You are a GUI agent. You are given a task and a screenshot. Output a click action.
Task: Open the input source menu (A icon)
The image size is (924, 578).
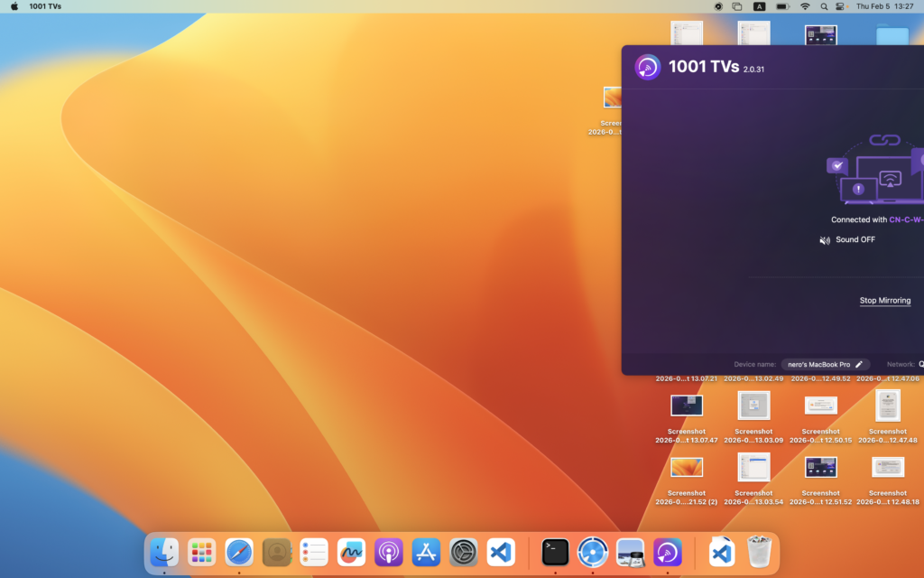coord(759,6)
